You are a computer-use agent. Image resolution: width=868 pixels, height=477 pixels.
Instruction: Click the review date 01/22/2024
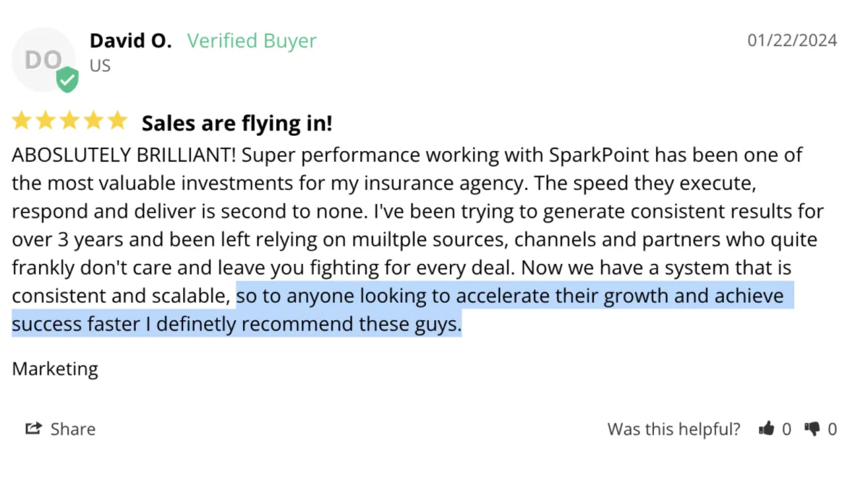pos(792,40)
